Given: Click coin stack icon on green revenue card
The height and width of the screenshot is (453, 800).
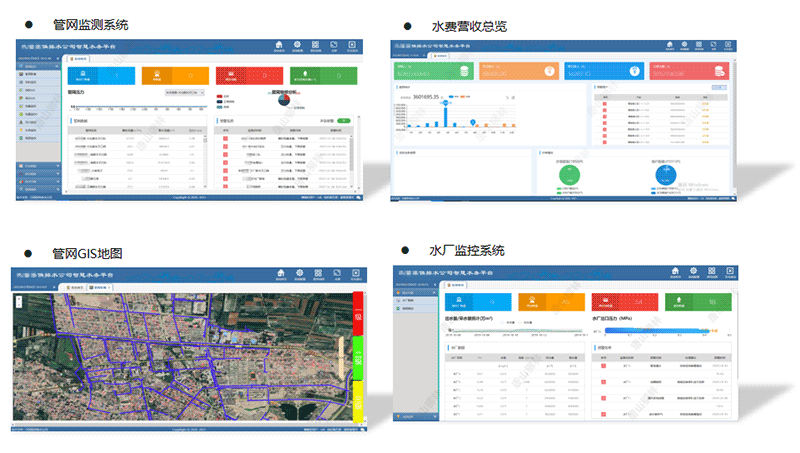Looking at the screenshot, I should pyautogui.click(x=463, y=70).
